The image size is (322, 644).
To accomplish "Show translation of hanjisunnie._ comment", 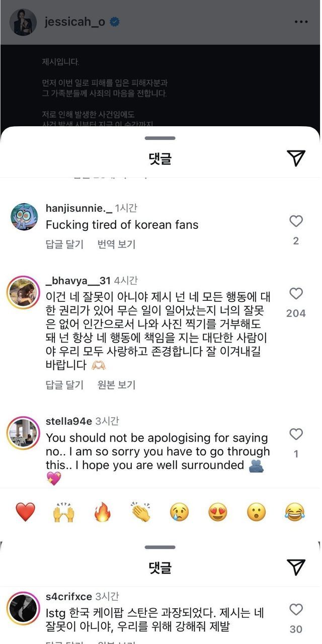I will tap(116, 245).
